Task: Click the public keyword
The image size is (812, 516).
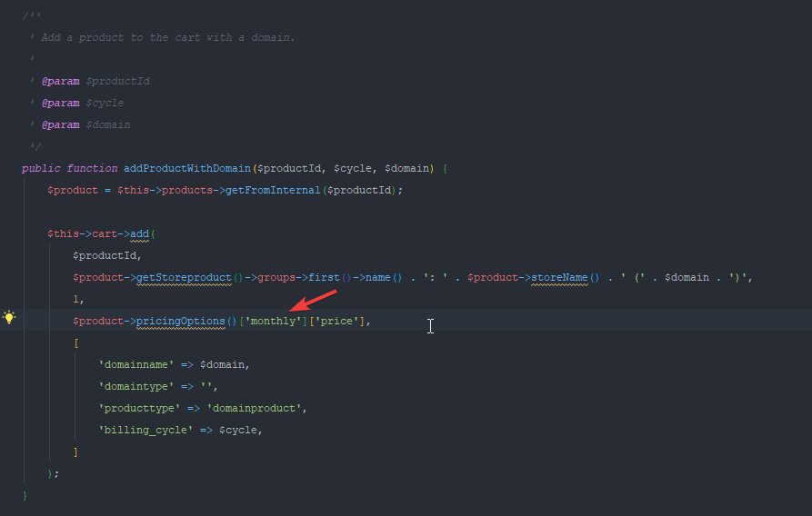Action: (x=40, y=168)
